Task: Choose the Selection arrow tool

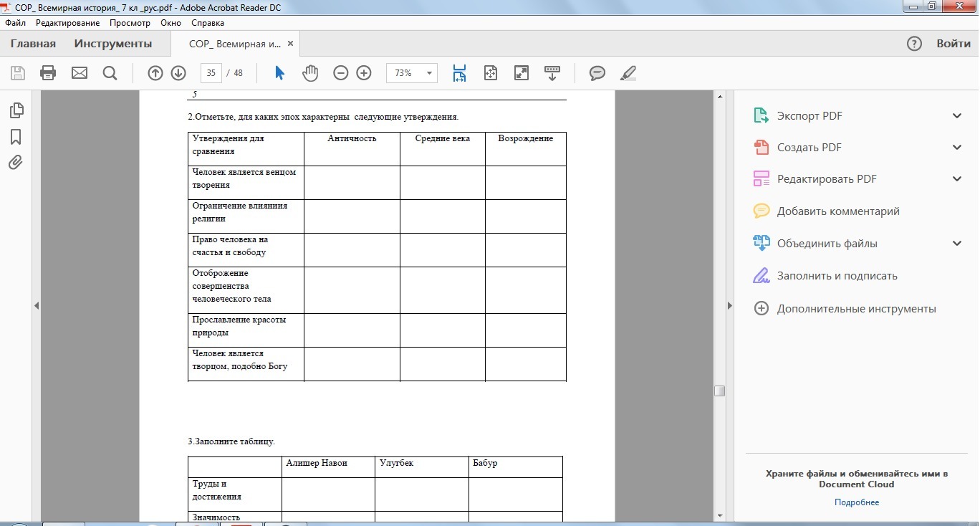Action: tap(279, 73)
